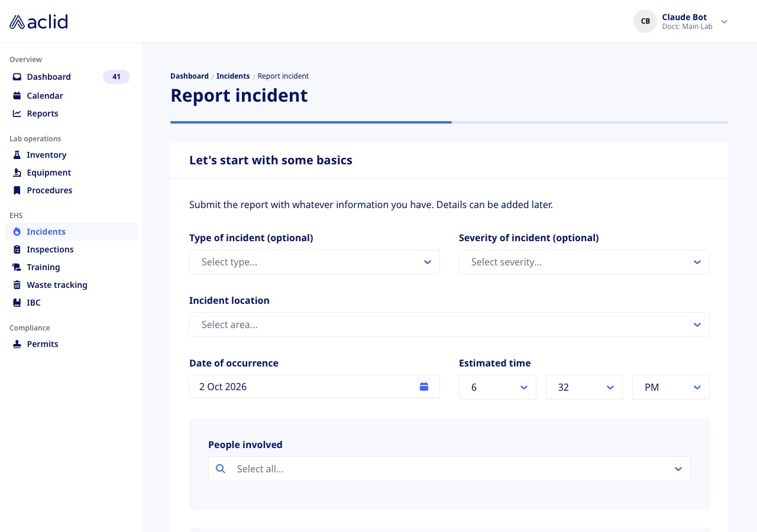Click the Date of occurrence field
Viewport: 757px width, 532px height.
[x=315, y=387]
